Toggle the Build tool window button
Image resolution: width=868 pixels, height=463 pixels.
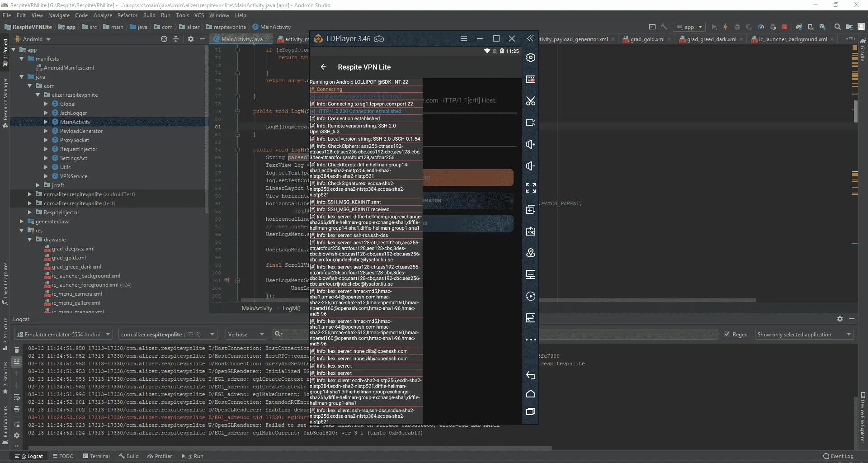pos(129,456)
